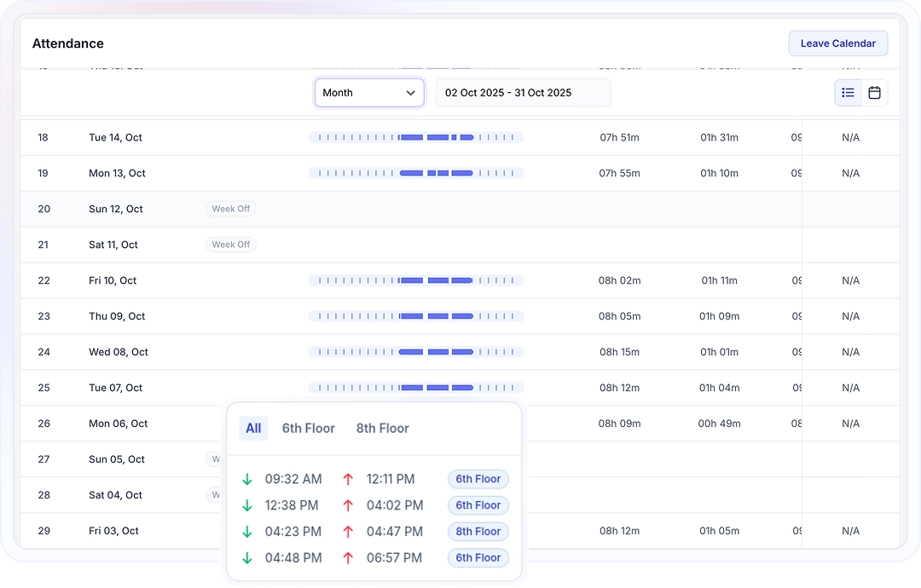Expand the Month selector chevron
This screenshot has height=588, width=921.
[x=410, y=92]
